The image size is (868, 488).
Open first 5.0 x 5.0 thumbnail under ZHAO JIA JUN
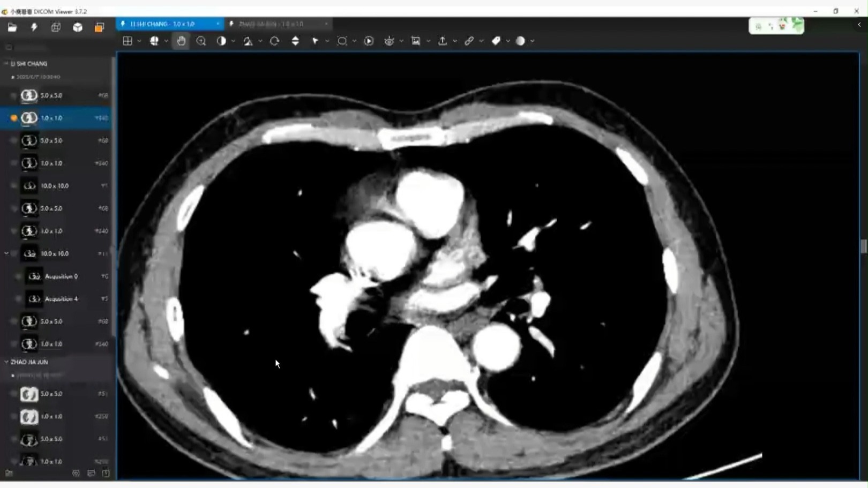[x=29, y=394]
